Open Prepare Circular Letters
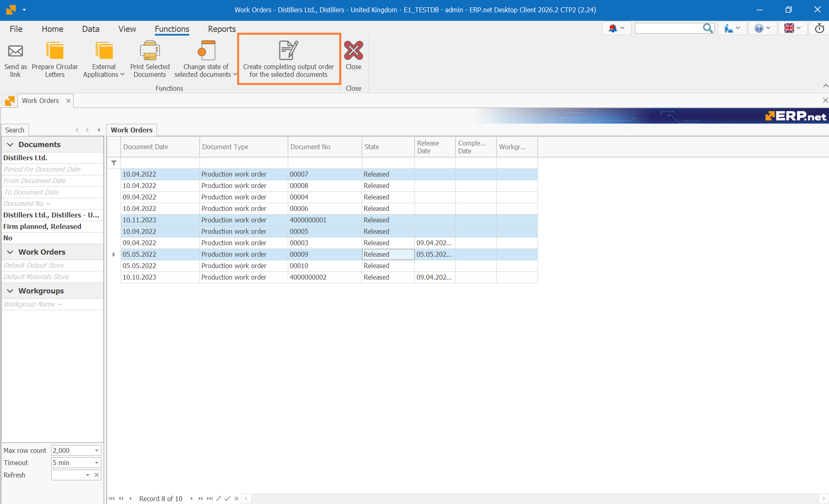The height and width of the screenshot is (504, 829). pyautogui.click(x=54, y=59)
